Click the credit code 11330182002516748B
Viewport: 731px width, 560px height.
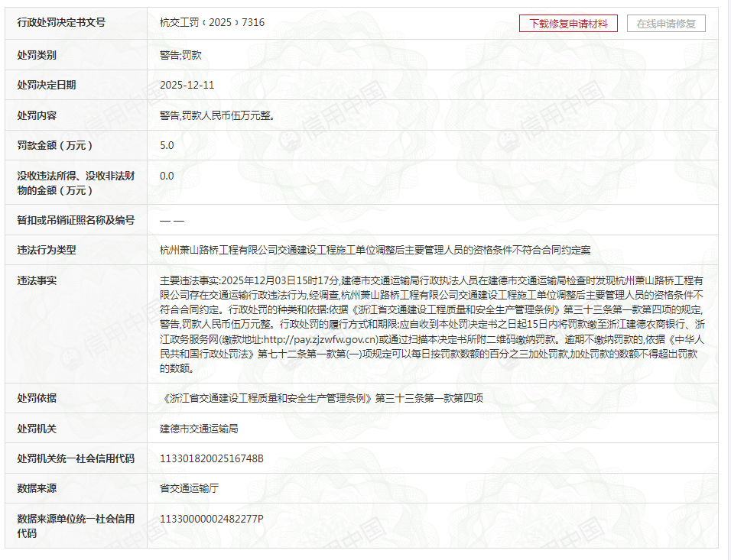coord(211,458)
